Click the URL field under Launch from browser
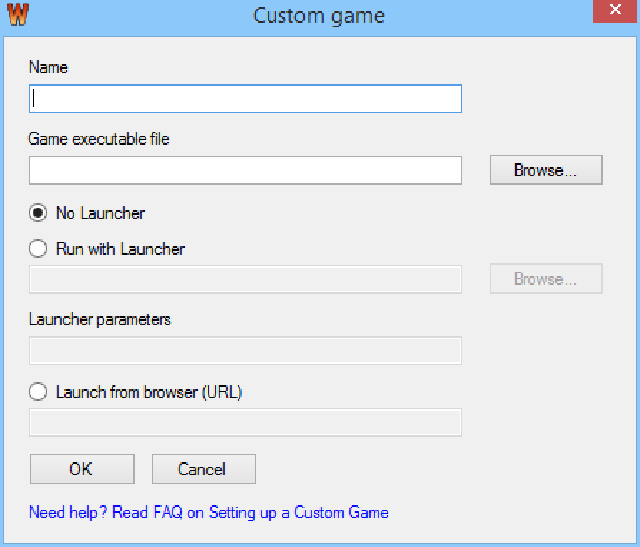Screen dimensions: 640x547 [245, 423]
